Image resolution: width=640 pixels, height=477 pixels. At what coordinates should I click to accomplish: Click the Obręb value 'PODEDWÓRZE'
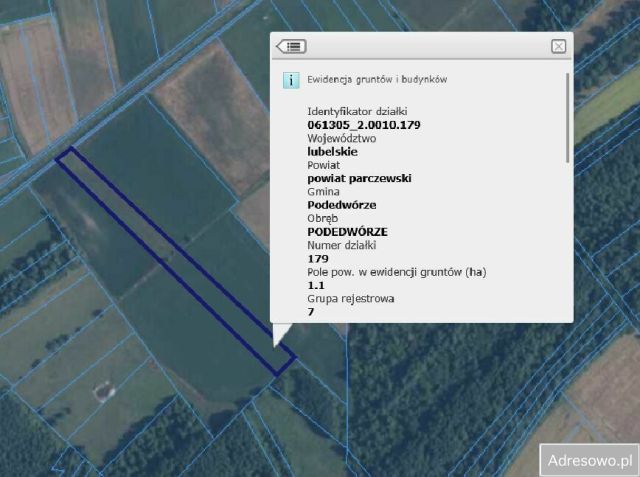click(x=347, y=232)
